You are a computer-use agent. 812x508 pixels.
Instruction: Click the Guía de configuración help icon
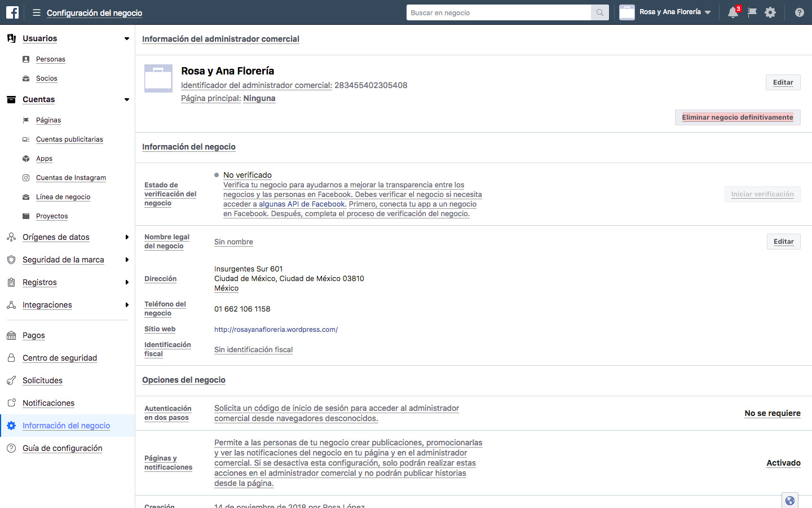pos(11,448)
